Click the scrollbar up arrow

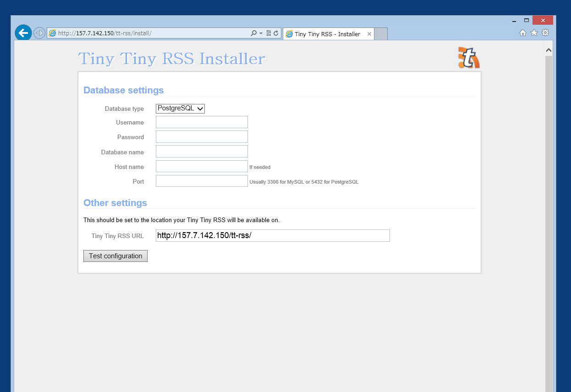click(x=549, y=50)
